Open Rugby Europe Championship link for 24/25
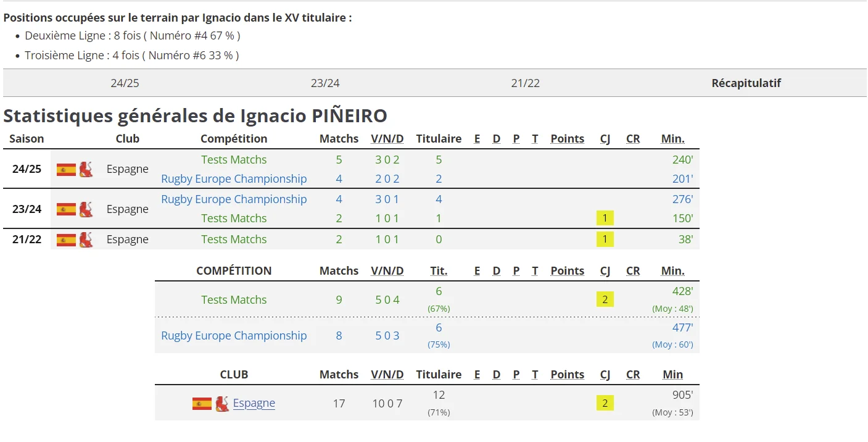 point(234,178)
